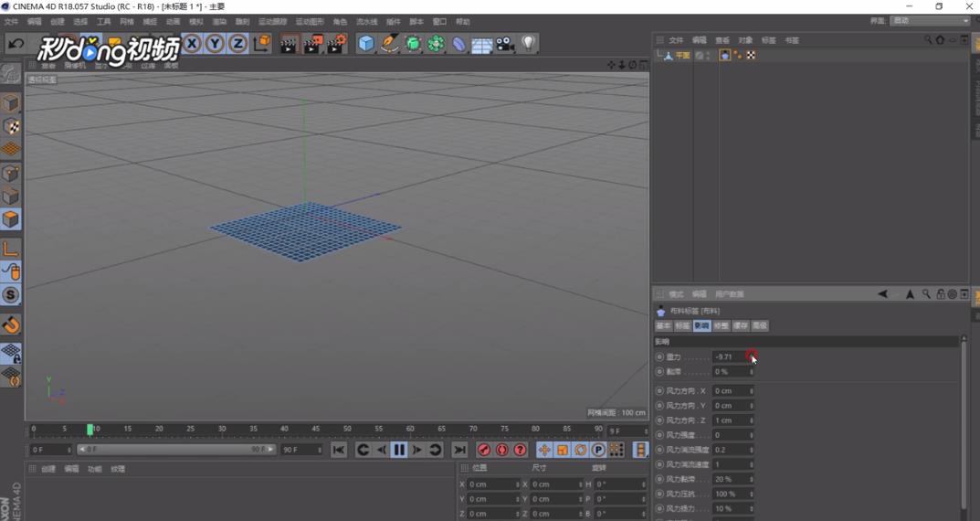Open the first menu in the main menu bar

[x=11, y=22]
